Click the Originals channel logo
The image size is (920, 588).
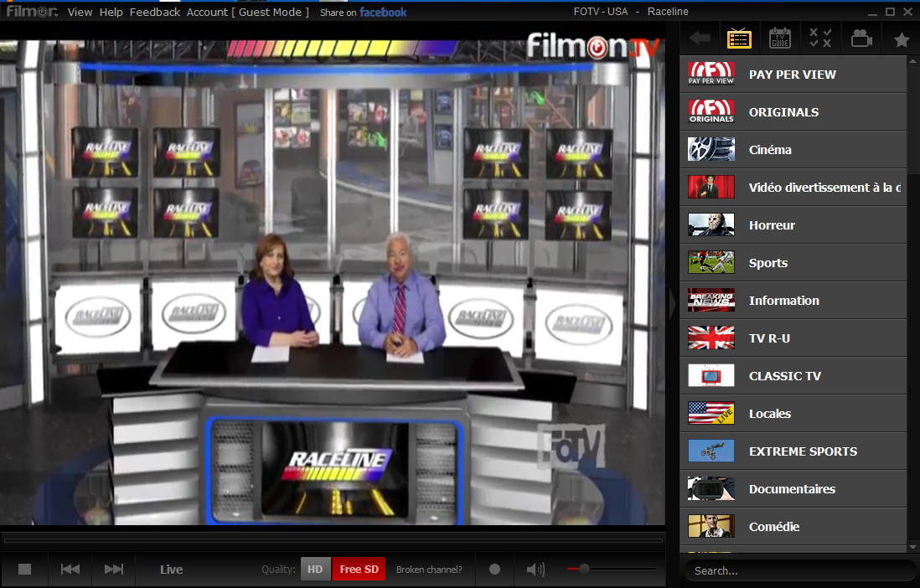pos(711,111)
